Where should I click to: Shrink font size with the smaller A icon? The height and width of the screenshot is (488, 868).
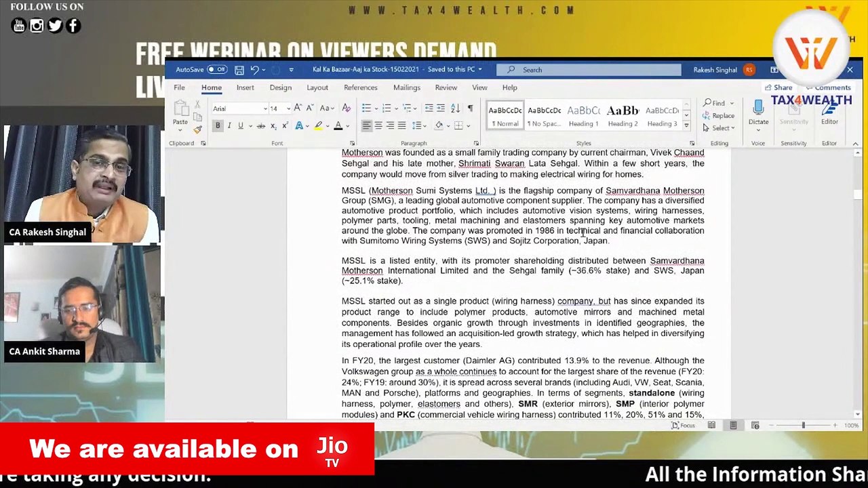click(x=310, y=108)
